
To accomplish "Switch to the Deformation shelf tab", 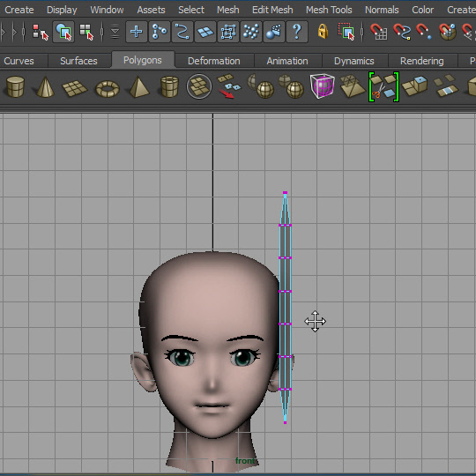I will (x=214, y=61).
